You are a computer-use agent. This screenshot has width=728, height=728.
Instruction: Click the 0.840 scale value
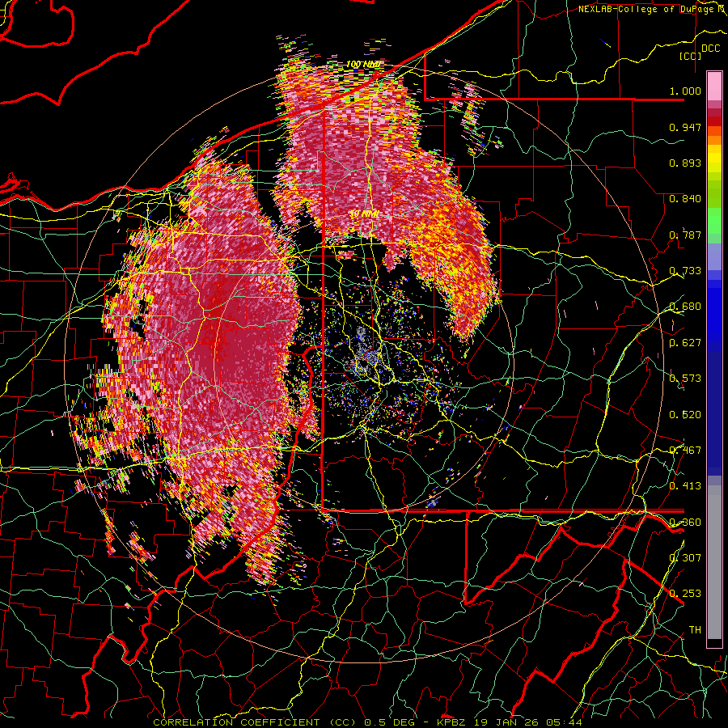685,199
